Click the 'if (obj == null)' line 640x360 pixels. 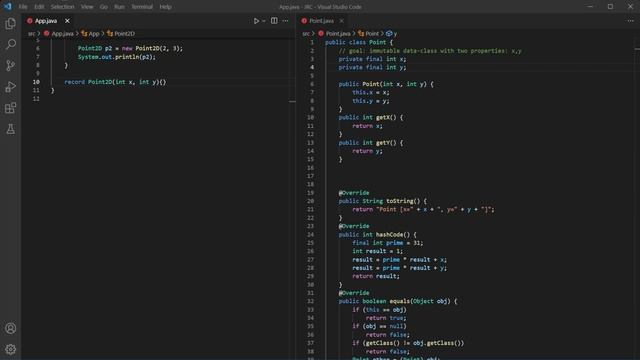[379, 326]
